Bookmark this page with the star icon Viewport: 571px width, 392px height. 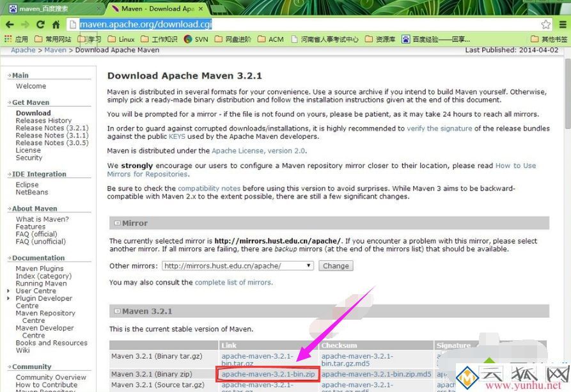click(x=545, y=24)
